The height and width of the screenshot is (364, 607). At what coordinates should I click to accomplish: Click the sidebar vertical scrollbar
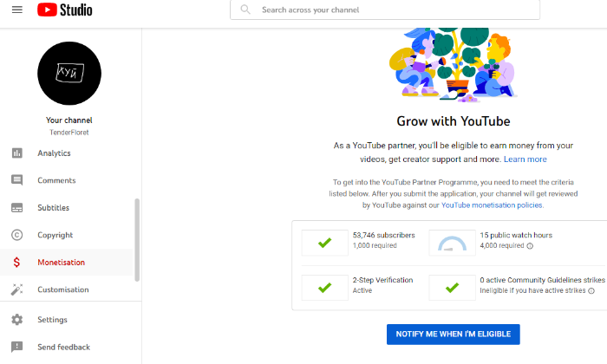click(x=137, y=240)
